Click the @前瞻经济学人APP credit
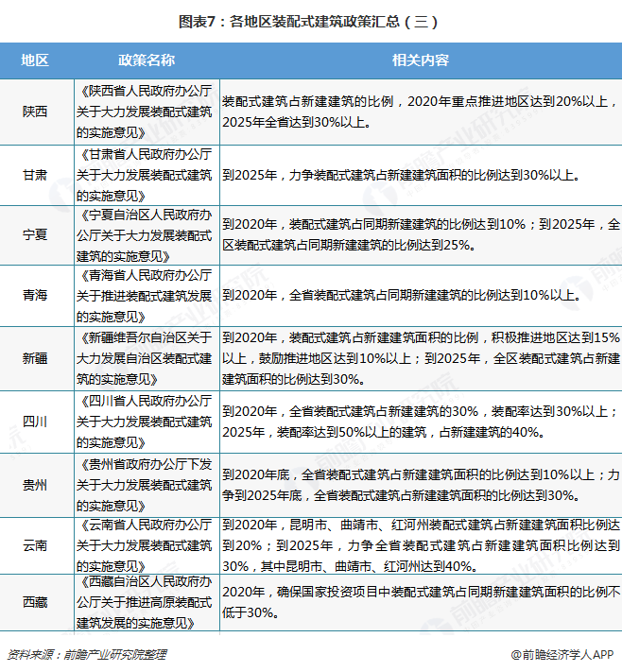This screenshot has width=622, height=672. tap(562, 654)
